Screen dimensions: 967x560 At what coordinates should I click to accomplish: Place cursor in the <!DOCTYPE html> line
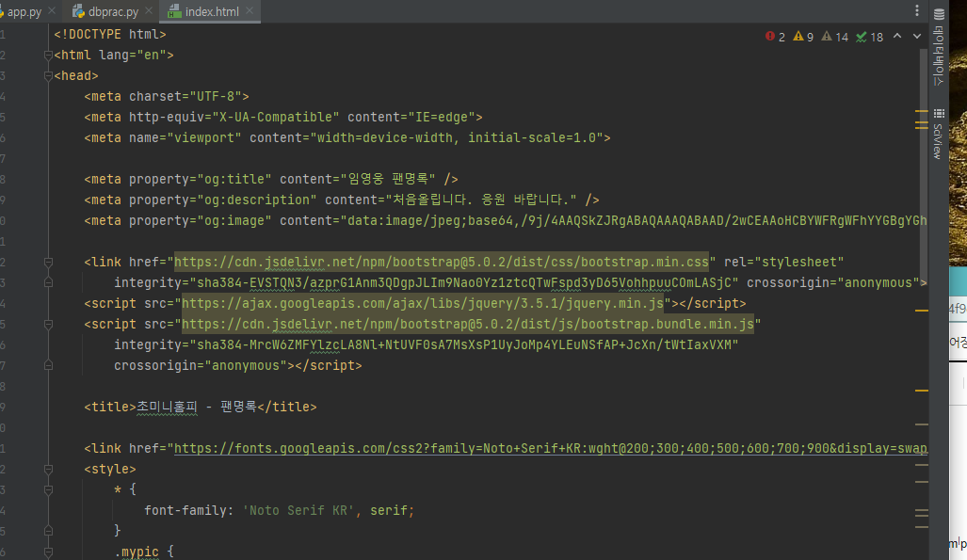[x=110, y=35]
